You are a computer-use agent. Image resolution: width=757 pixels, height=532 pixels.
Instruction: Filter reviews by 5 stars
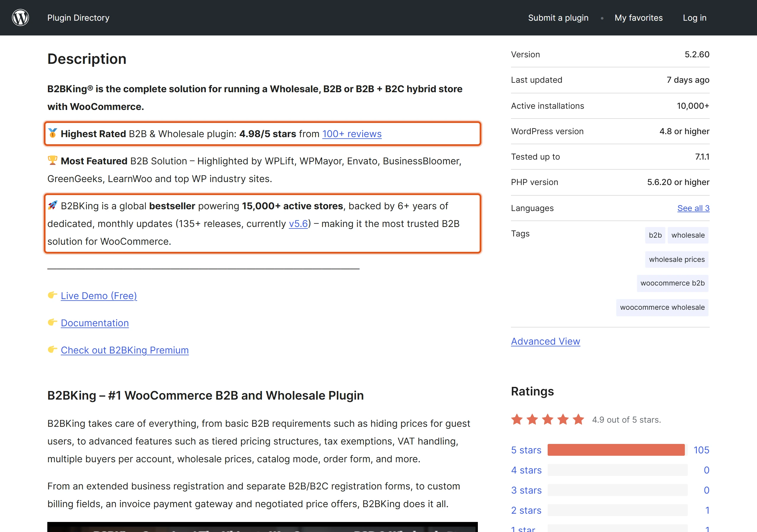pos(526,450)
